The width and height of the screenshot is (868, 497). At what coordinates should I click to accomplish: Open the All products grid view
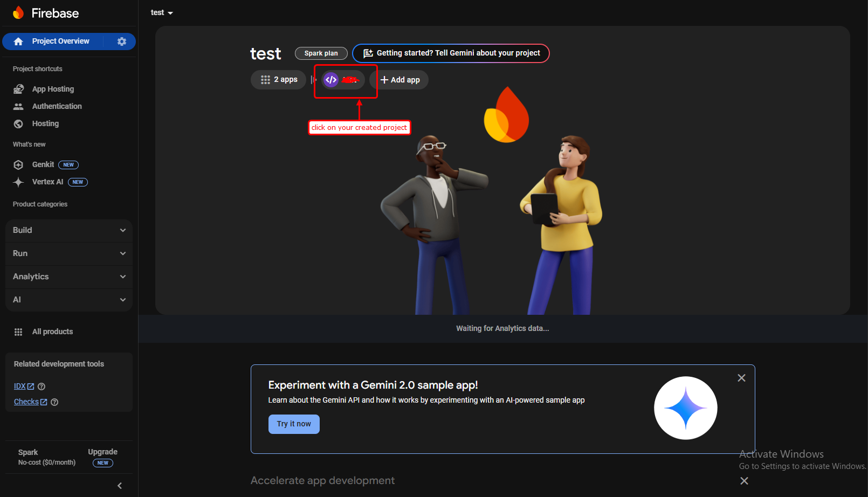tap(52, 332)
